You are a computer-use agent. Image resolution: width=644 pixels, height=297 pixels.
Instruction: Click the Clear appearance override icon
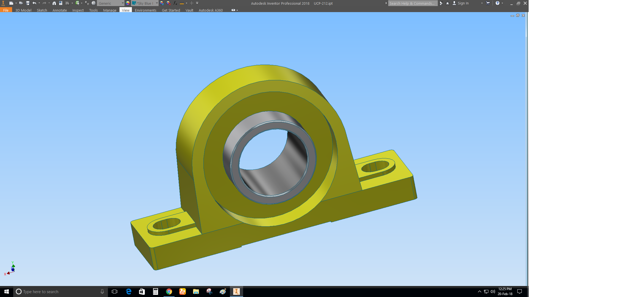pyautogui.click(x=169, y=3)
